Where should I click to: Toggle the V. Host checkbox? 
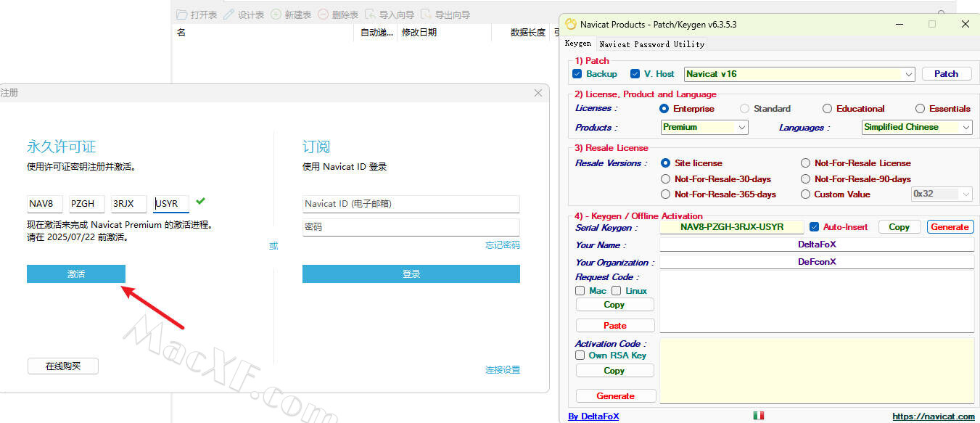(x=635, y=74)
